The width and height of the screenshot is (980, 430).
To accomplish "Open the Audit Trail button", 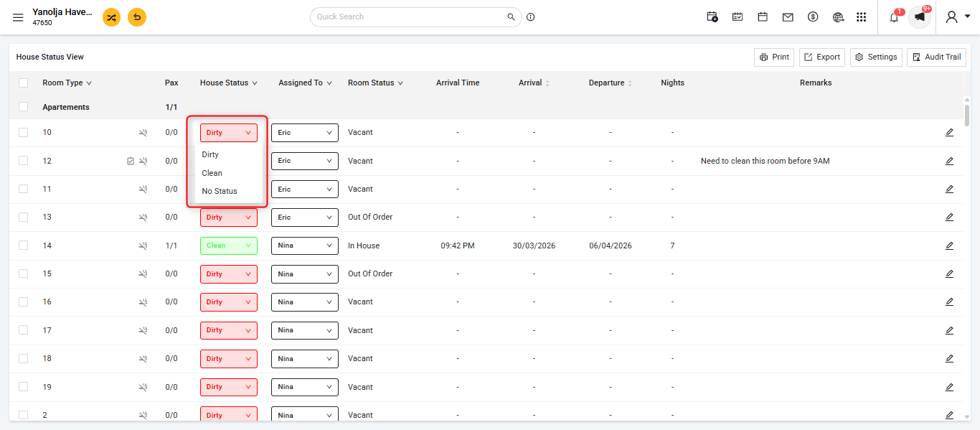I will (x=936, y=57).
